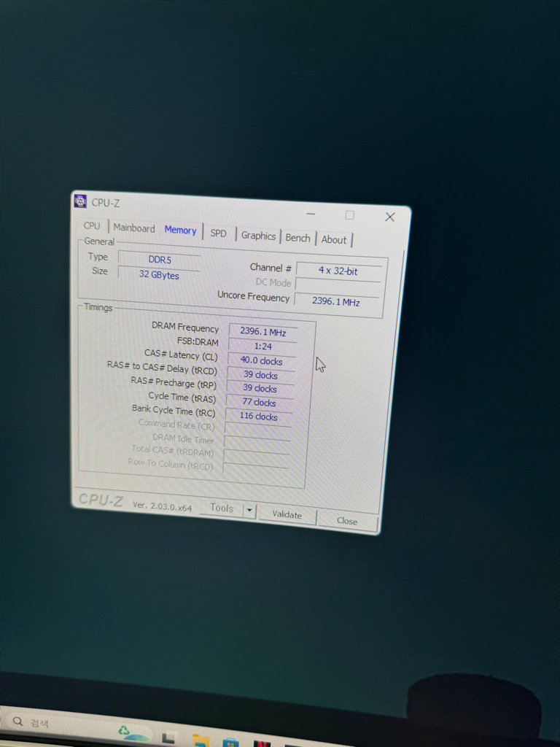Screen dimensions: 560x747
Task: Launch Microsoft Store from the taskbar
Action: point(230,741)
